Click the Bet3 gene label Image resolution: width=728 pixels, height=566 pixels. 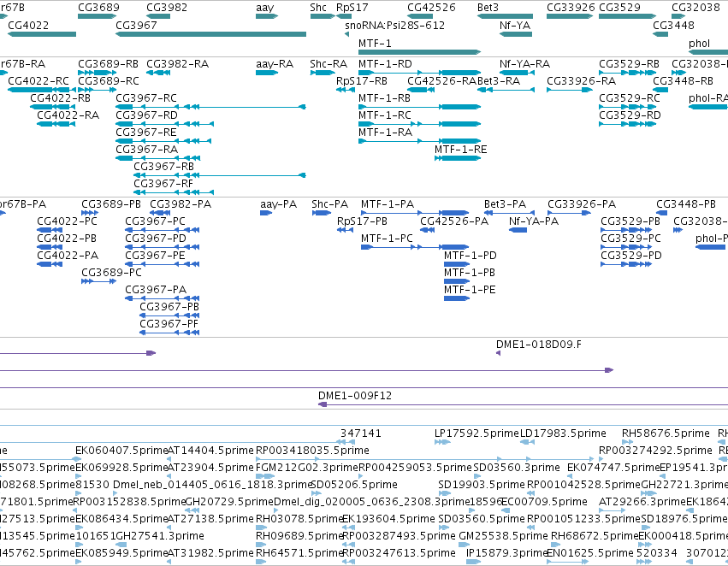click(488, 8)
